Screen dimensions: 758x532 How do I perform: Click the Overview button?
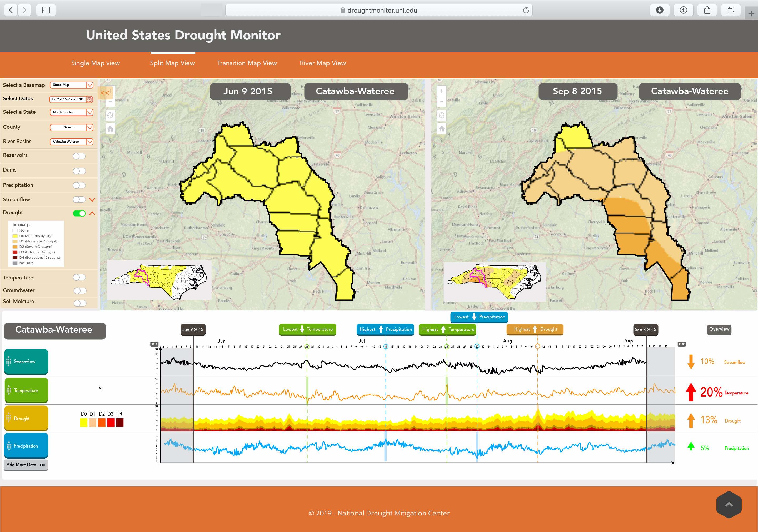[x=719, y=329]
